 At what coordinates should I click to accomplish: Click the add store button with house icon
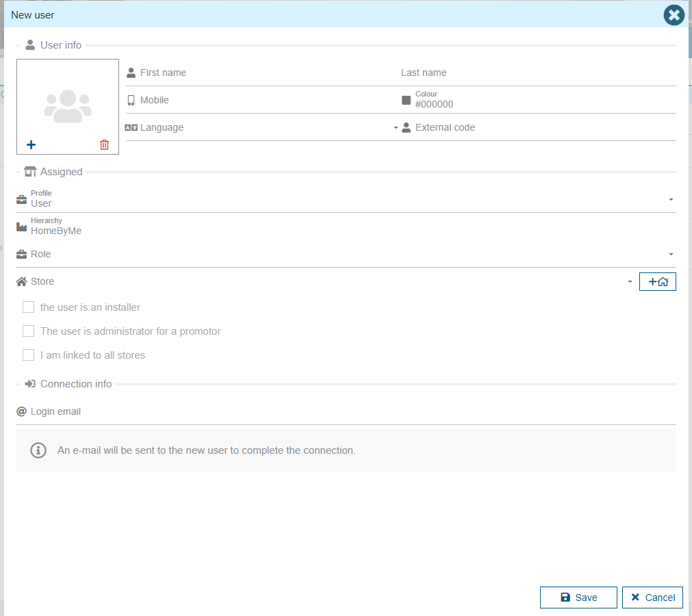657,281
